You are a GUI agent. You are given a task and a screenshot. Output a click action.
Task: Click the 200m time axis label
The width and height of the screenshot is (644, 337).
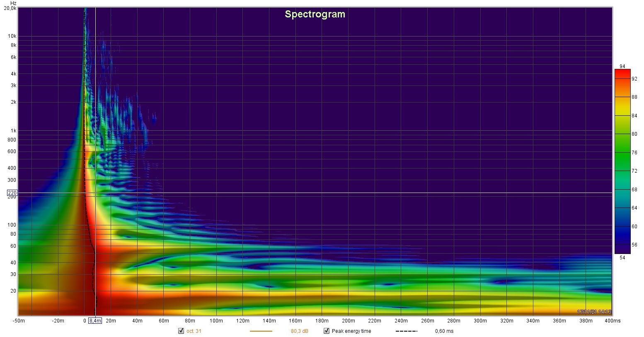[x=349, y=321]
